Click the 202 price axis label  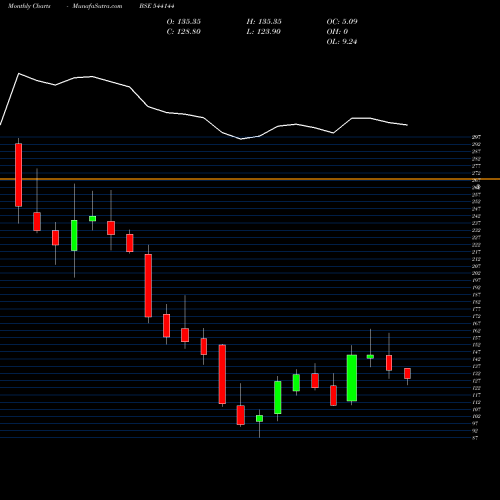pos(476,273)
